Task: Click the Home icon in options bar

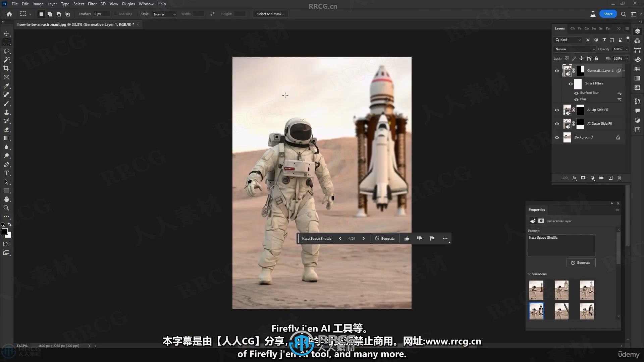Action: tap(9, 14)
